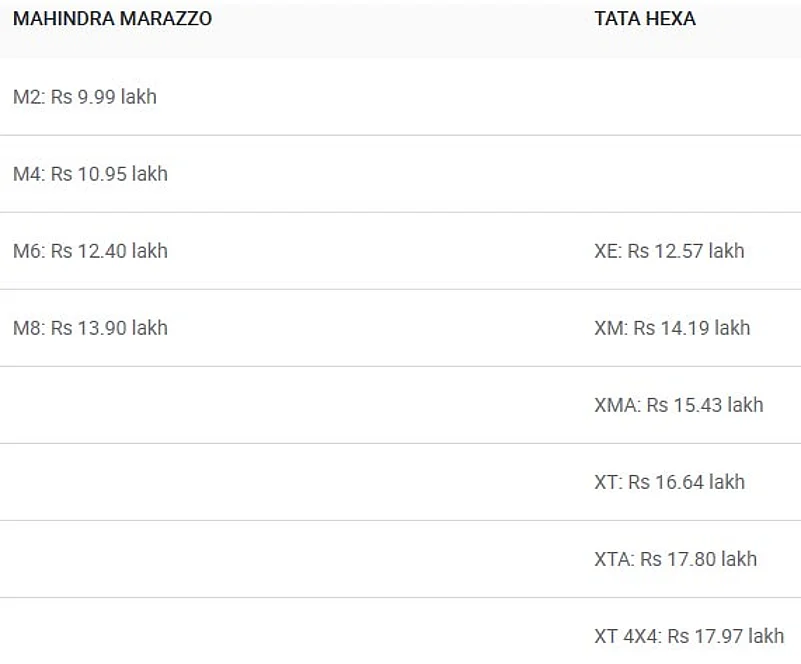Select the blank Tata Hexa cell beside M4
Screen dimensions: 801x664
[x=690, y=174]
